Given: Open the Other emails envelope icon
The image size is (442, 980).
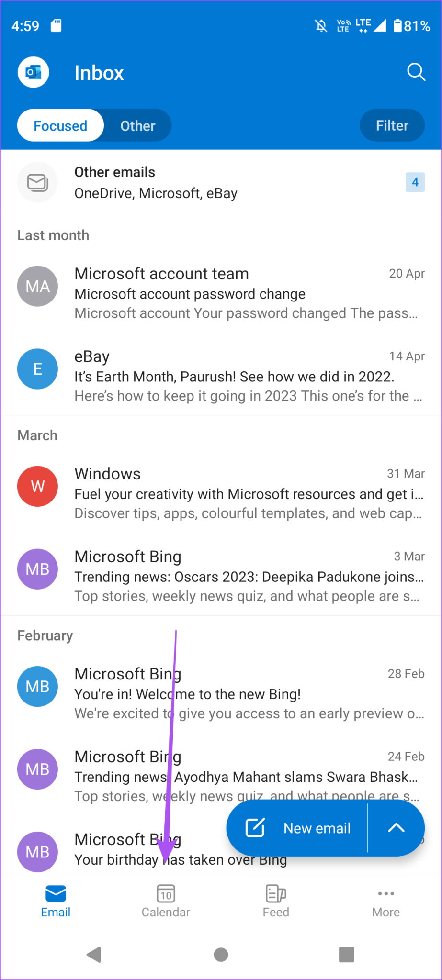Looking at the screenshot, I should tap(37, 182).
